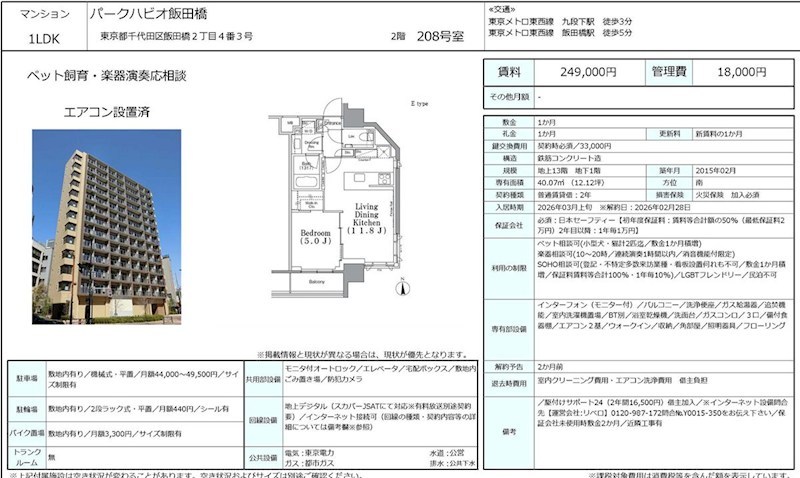
Task: Click the E type label
Action: [419, 104]
